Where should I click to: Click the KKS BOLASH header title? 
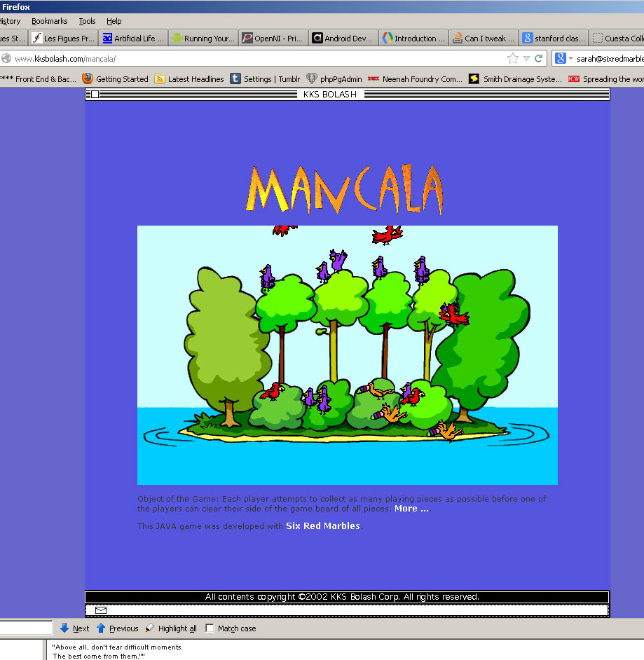330,95
